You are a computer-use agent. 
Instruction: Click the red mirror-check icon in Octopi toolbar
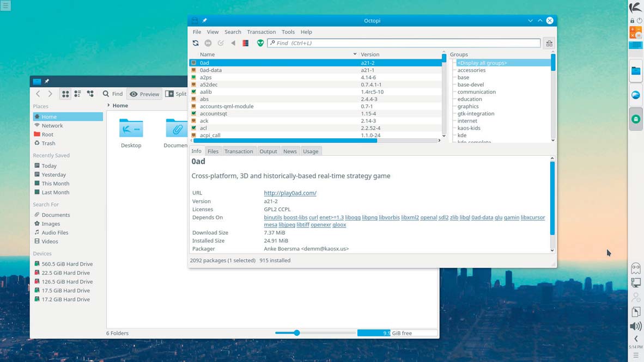[x=246, y=43]
